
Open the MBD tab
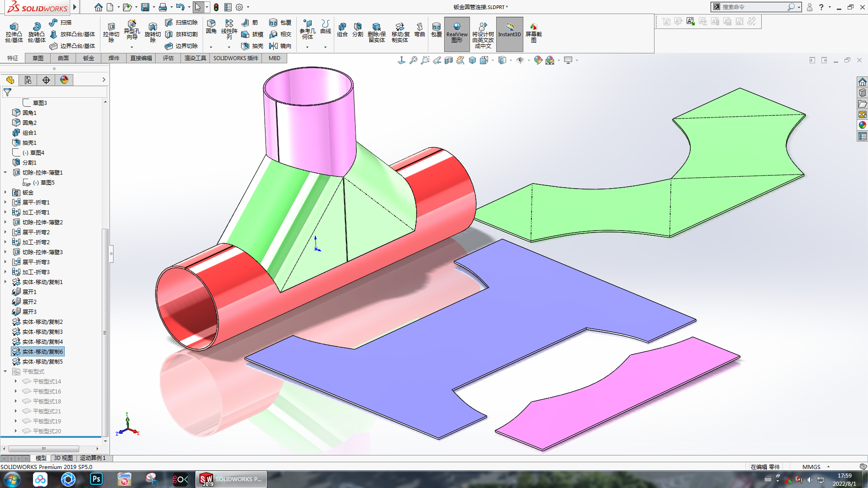coord(274,58)
